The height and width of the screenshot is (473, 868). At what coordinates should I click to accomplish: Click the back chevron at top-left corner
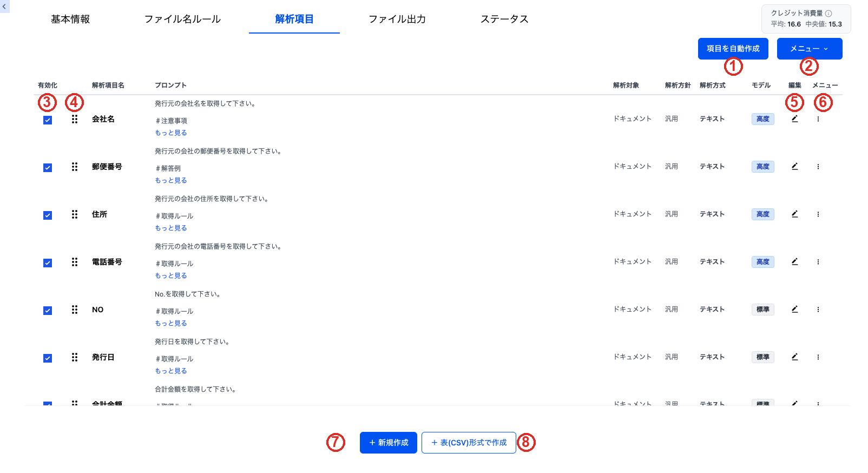[x=4, y=6]
